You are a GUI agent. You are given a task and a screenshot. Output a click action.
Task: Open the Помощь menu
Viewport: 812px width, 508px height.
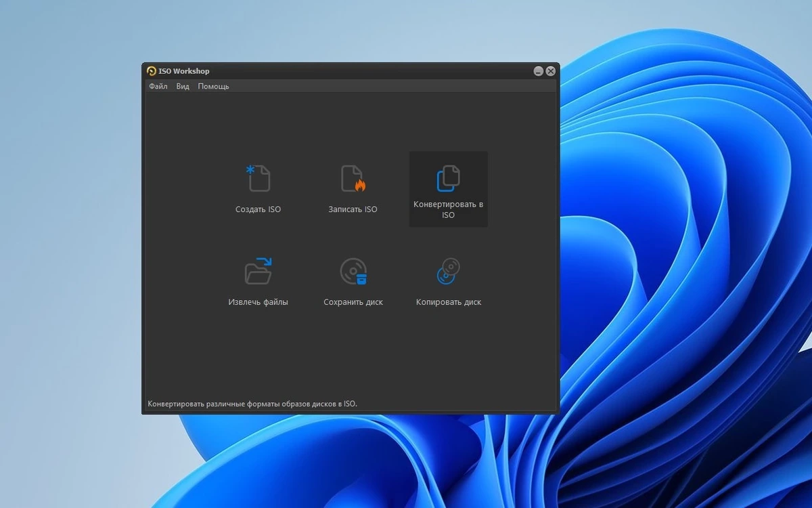point(214,87)
